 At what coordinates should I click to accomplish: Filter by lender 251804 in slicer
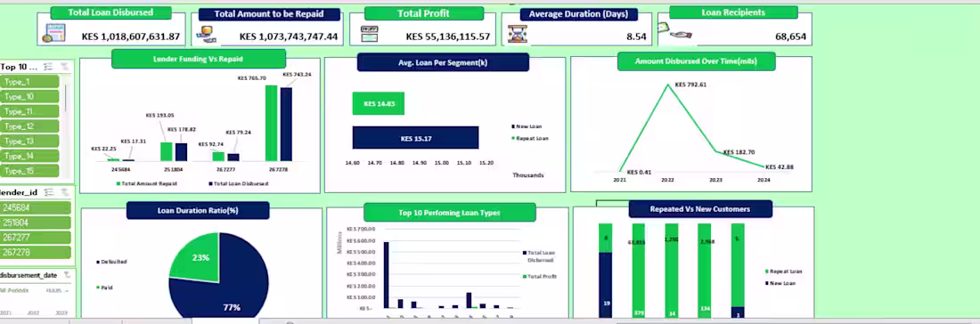(x=35, y=223)
